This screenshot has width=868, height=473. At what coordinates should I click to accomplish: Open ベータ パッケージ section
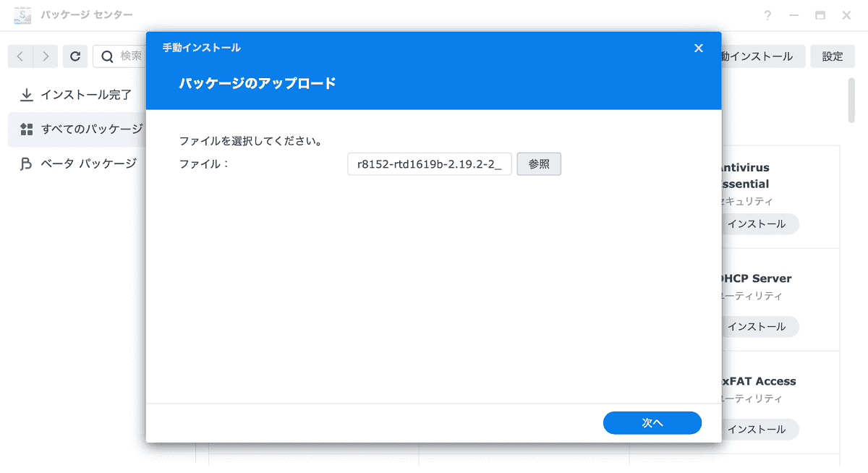[x=75, y=164]
